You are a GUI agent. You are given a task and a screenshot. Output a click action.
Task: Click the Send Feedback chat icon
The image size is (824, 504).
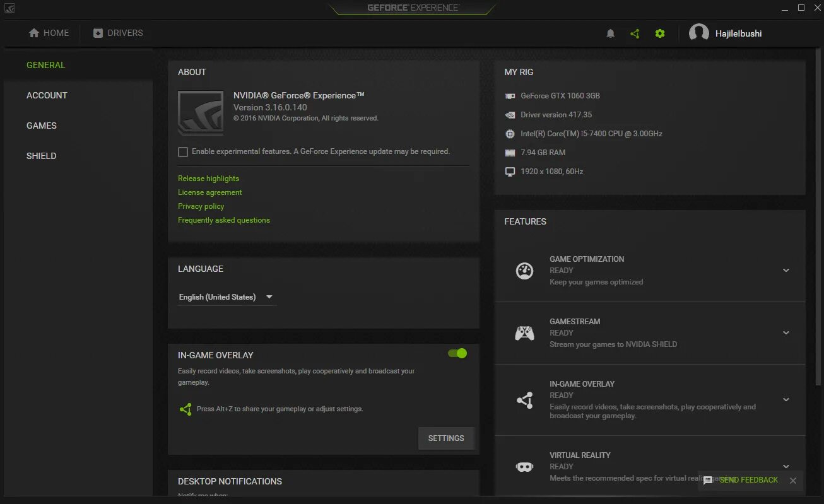[x=708, y=480]
